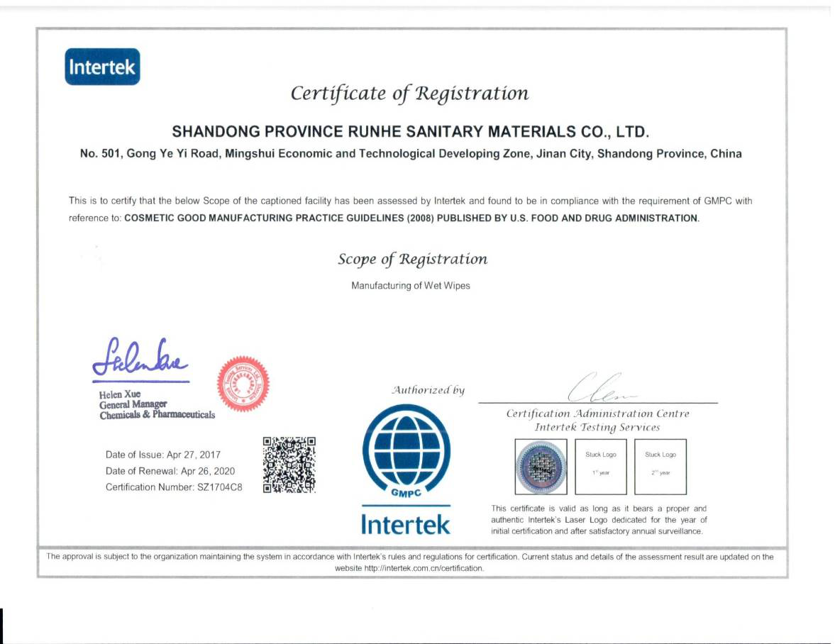Click the "COSMETIC GOOD MANUFACTURING PRACTICE GUIDELINES (2008)" text
The image size is (835, 644).
pyautogui.click(x=279, y=218)
